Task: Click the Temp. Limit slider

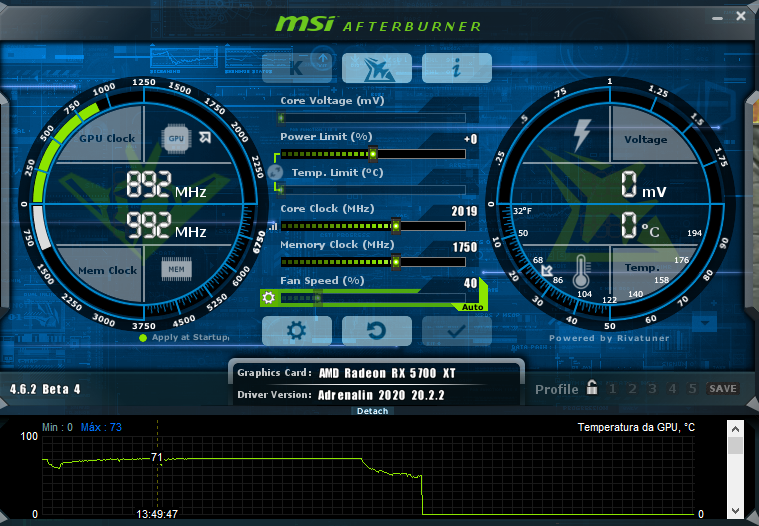Action: 373,190
